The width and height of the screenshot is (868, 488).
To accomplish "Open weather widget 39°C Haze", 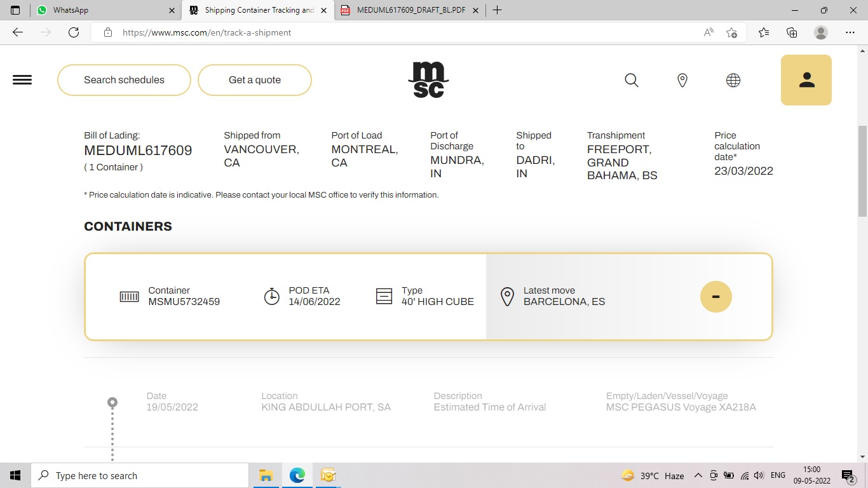I will 653,475.
